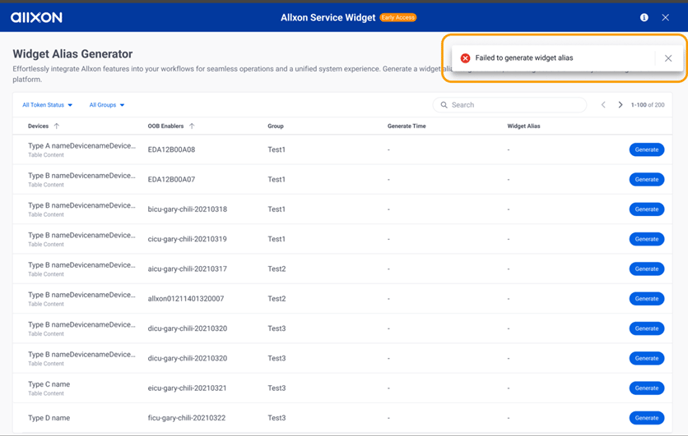Click the 1-100 of 200 page count
The width and height of the screenshot is (688, 436).
pyautogui.click(x=648, y=105)
